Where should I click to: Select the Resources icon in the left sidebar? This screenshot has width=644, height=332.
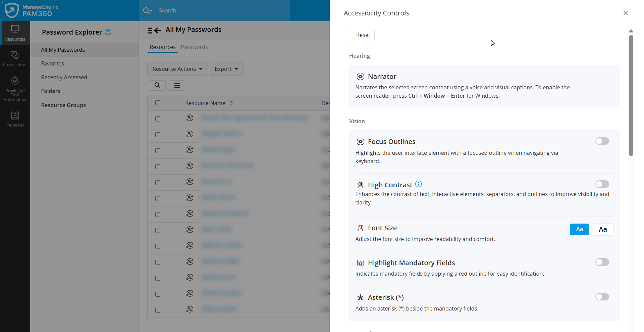tap(15, 32)
